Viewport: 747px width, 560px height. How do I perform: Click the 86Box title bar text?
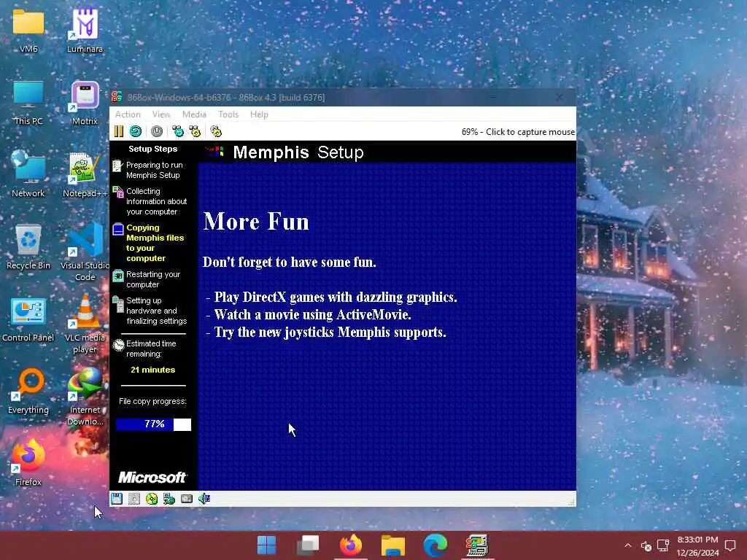point(226,98)
